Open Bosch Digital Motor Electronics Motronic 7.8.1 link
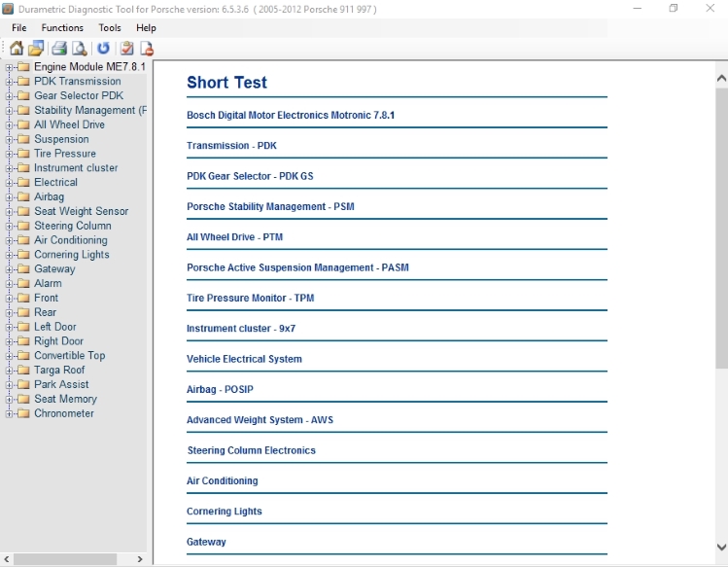 (x=291, y=115)
